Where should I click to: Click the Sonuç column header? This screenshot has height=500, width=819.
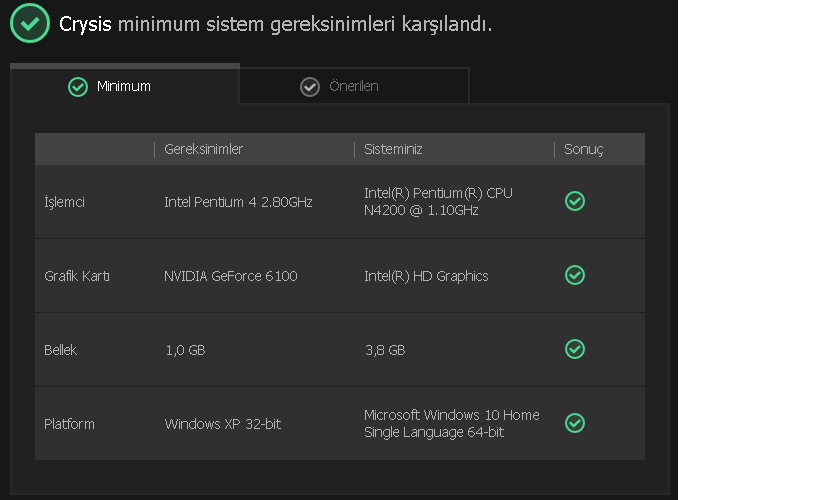(583, 149)
